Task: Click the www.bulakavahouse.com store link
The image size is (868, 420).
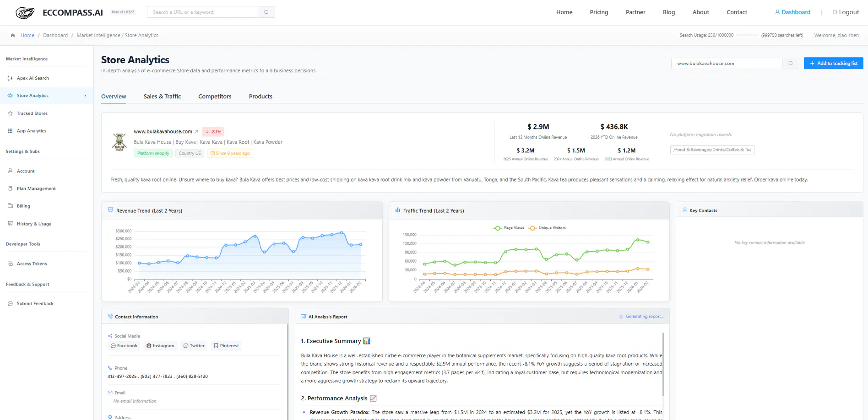Action: [x=163, y=132]
